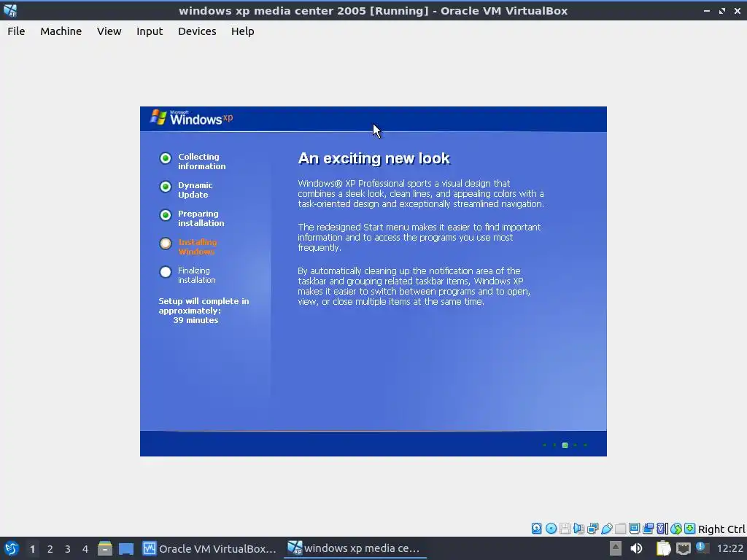The image size is (747, 560).
Task: Click the shared folders status icon
Action: pos(620,529)
